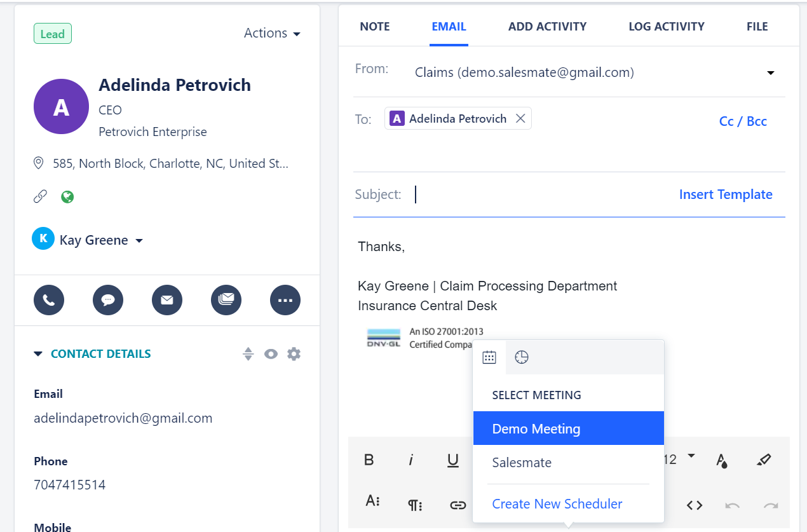Click the Cc / Bcc link
Viewport: 807px width, 532px height.
pyautogui.click(x=743, y=121)
